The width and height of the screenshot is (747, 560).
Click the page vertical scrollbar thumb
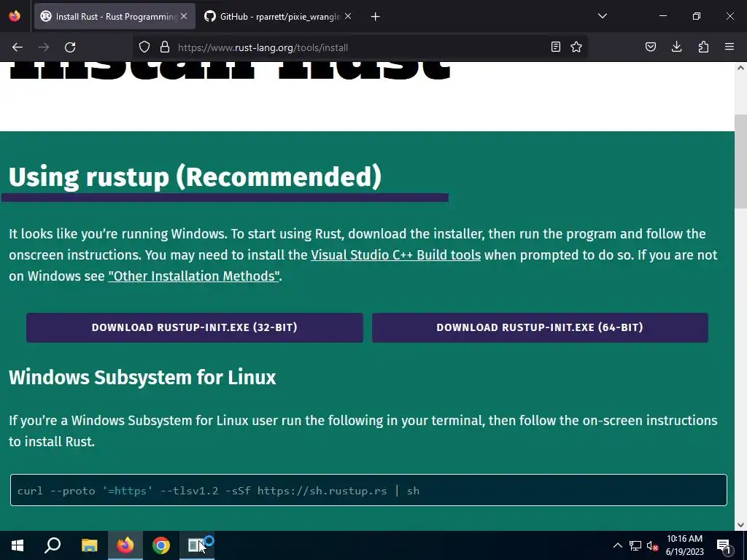741,161
